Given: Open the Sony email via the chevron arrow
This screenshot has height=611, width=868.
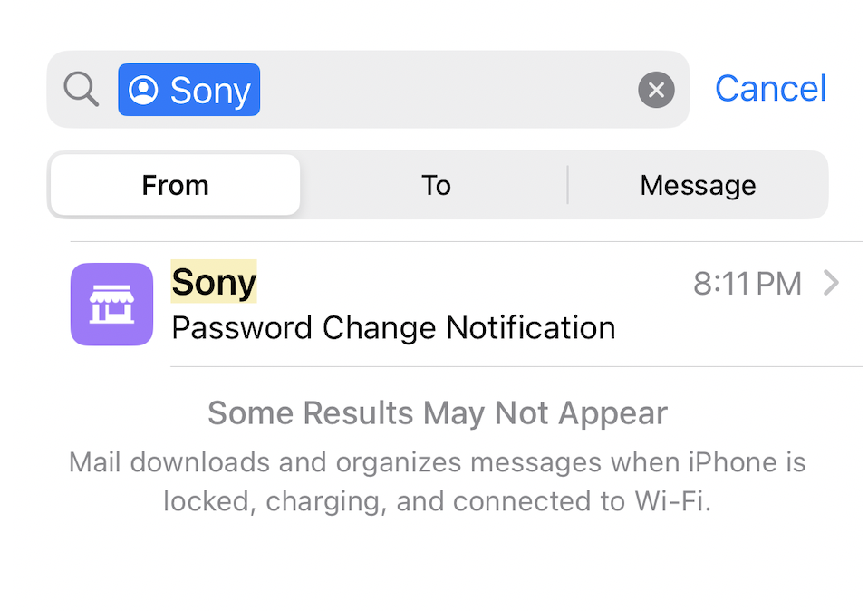Looking at the screenshot, I should 830,284.
